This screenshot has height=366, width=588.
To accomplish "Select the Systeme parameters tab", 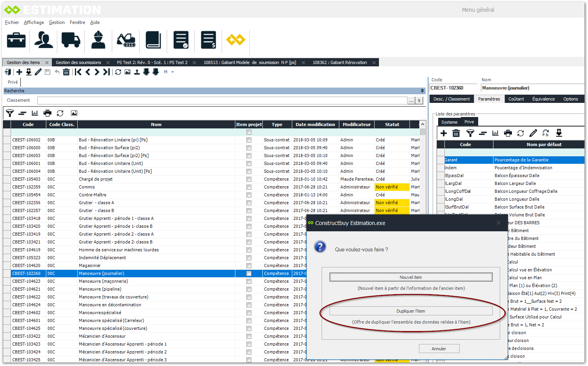I will (x=449, y=122).
